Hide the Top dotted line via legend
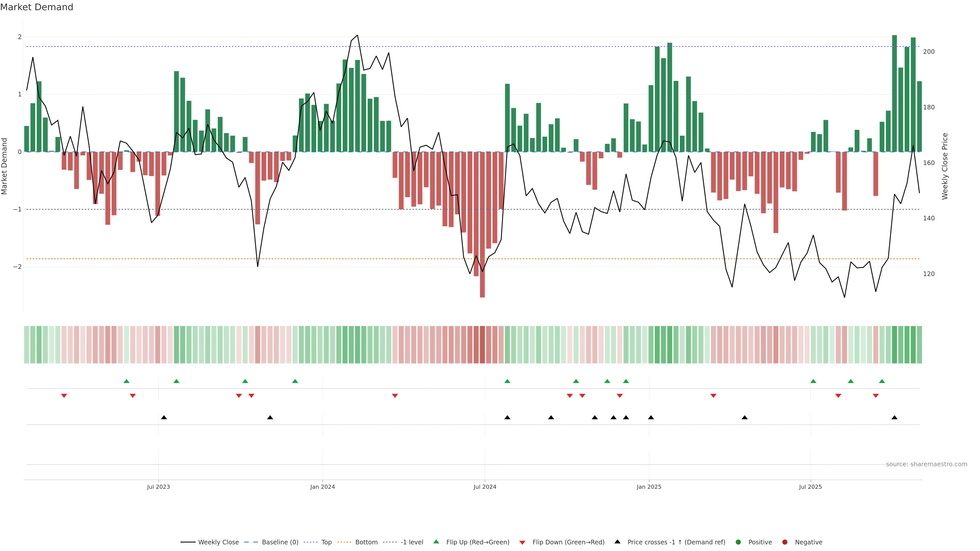980x551 pixels. coord(326,542)
